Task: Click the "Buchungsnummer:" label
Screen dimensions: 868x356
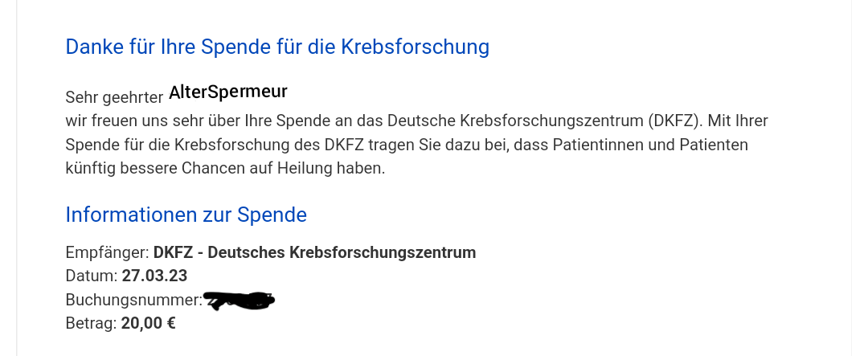Action: point(133,300)
